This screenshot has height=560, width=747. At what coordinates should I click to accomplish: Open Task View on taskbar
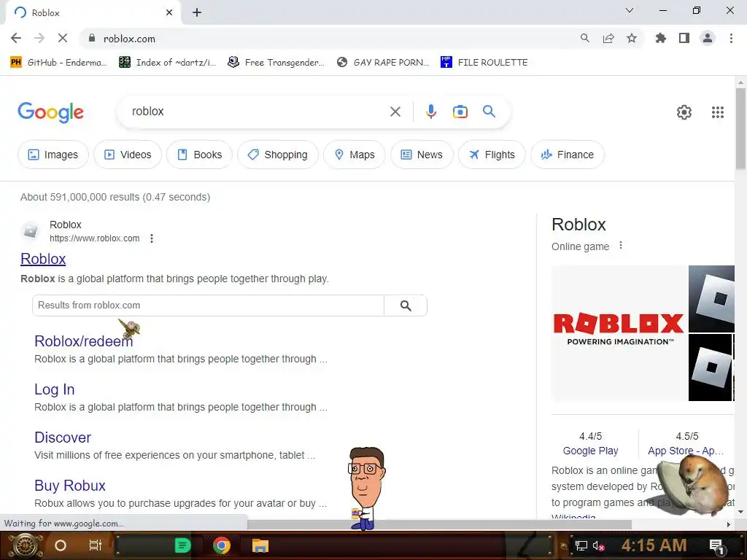[x=96, y=545]
